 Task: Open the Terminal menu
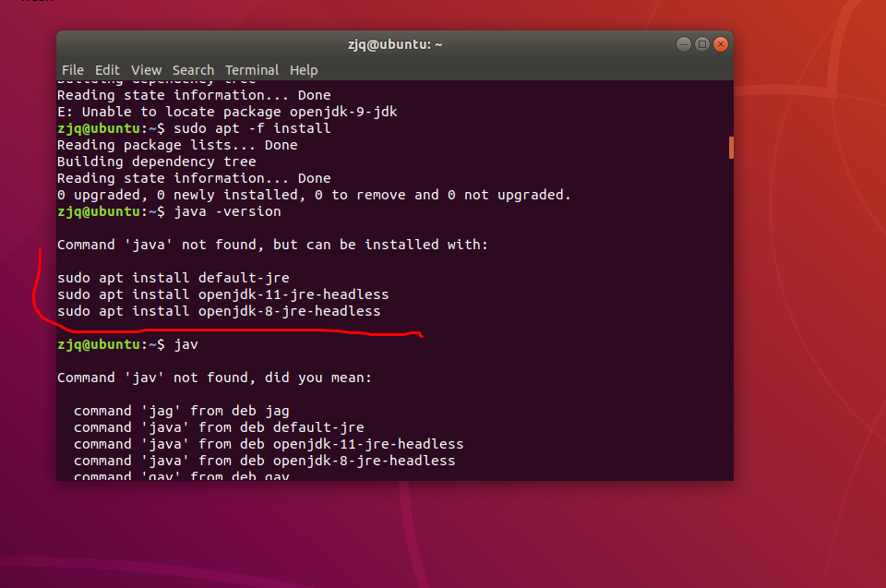pos(252,70)
